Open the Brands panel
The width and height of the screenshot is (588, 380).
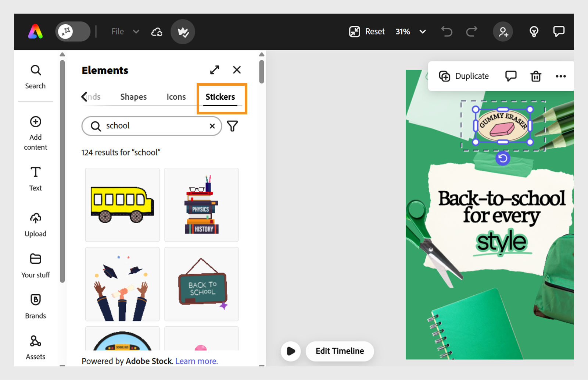click(35, 306)
